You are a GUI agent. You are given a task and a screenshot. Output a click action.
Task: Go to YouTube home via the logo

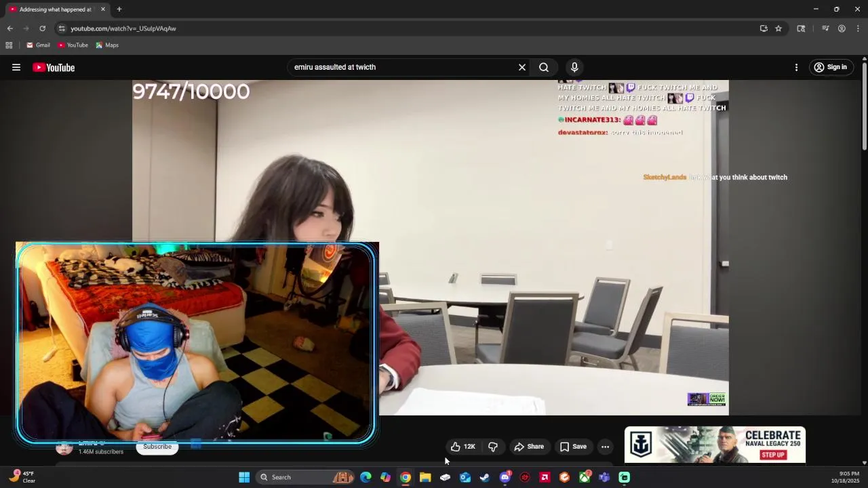[54, 67]
